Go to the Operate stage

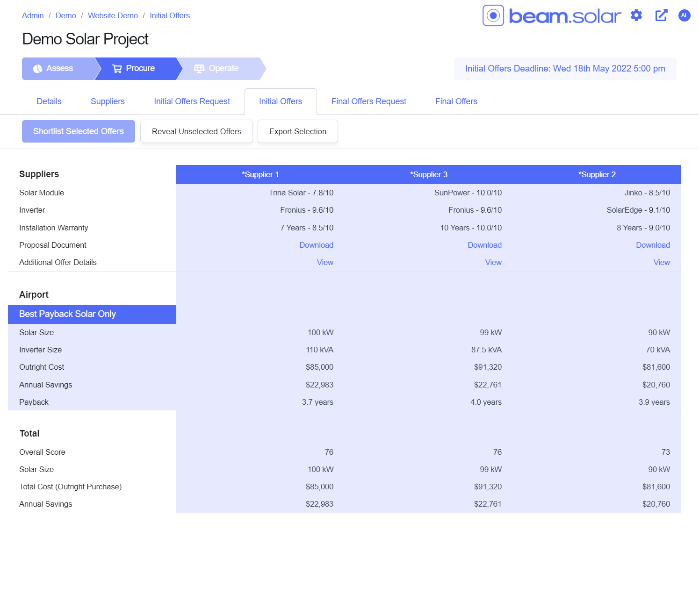coord(222,69)
